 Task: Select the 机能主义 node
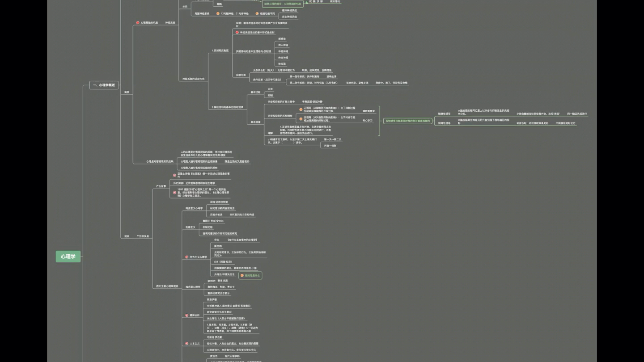click(190, 227)
